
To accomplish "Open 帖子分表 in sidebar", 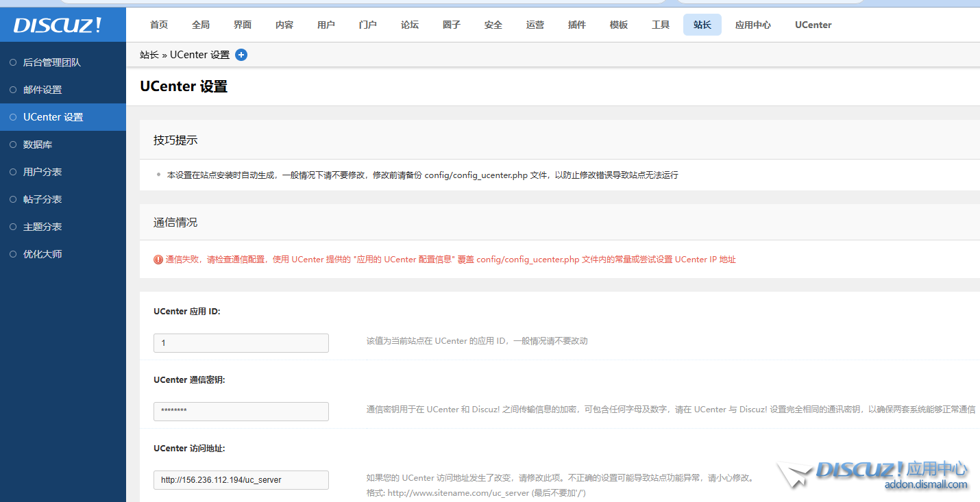I will 63,199.
